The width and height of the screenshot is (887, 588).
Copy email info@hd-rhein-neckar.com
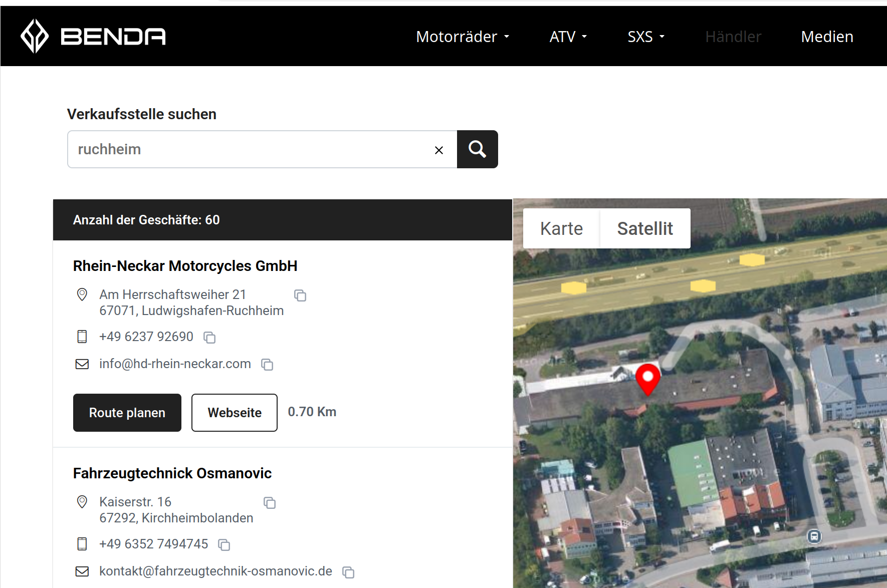click(x=267, y=365)
